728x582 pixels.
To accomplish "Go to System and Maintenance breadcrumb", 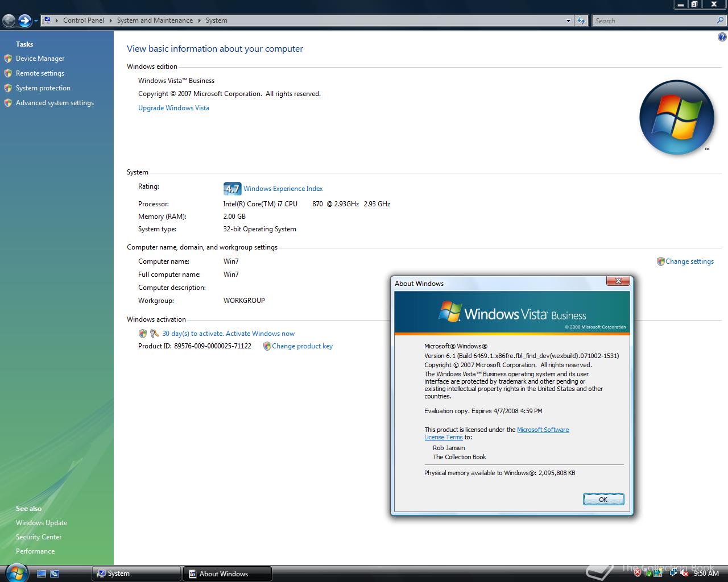I will [x=155, y=20].
